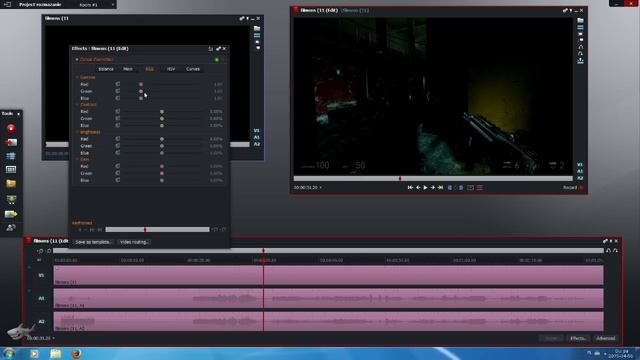The height and width of the screenshot is (360, 640).
Task: Click the red Record tool icon
Action: (11, 128)
